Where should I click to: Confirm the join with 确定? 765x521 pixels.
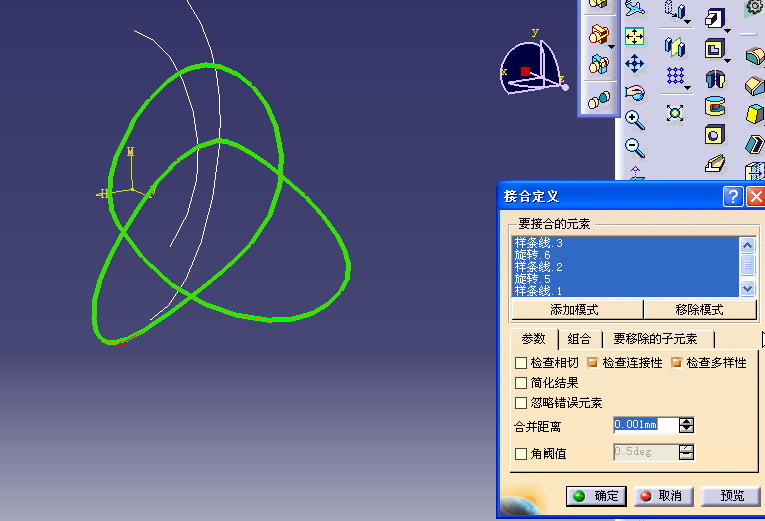point(596,496)
